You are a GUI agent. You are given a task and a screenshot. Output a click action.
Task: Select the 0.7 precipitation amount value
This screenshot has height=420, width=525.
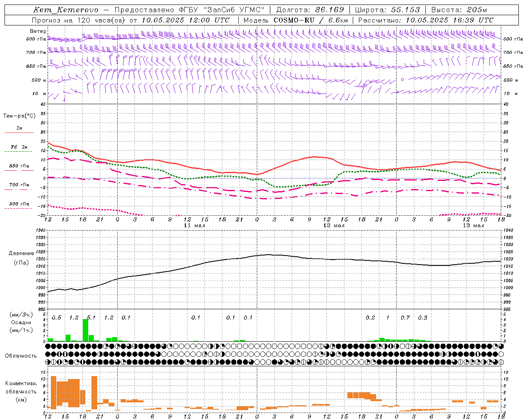[405, 317]
